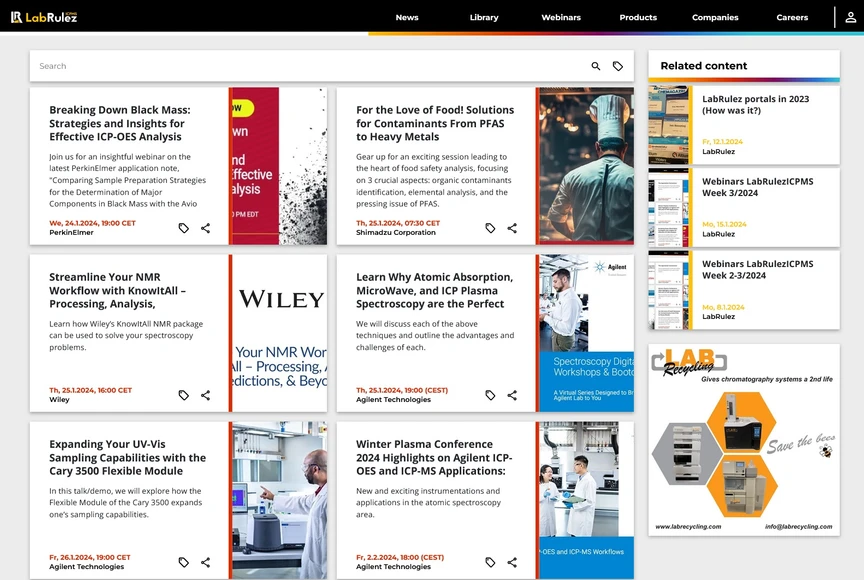Share the Breaking Down Black Mass webinar
Screen dimensions: 864x580
coord(206,228)
